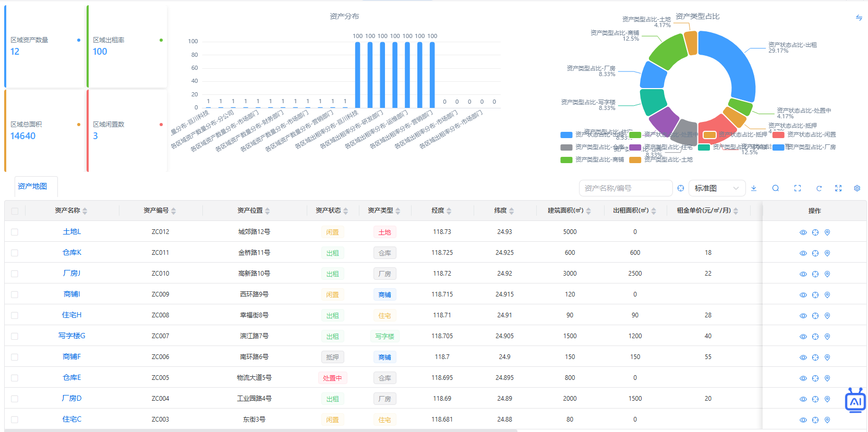Click the locate crosshair icon beside the search box
868x432 pixels.
coord(681,188)
